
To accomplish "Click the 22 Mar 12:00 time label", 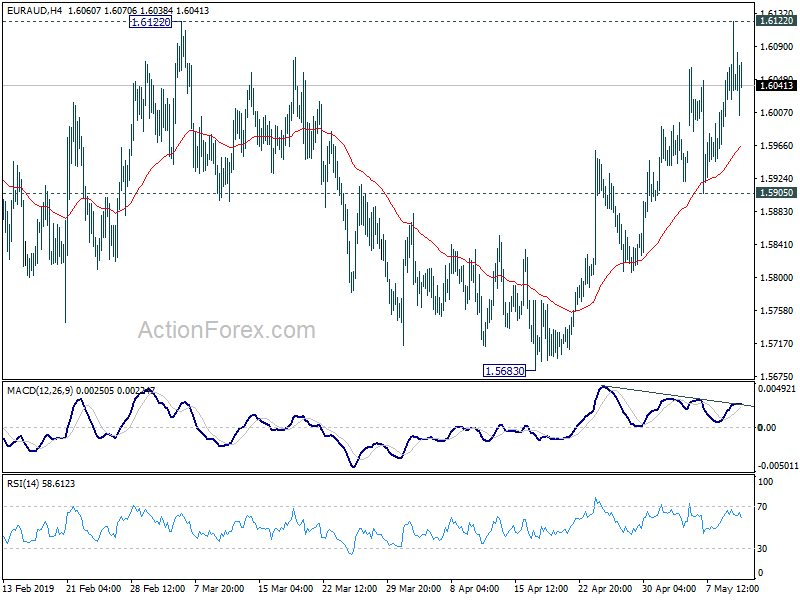I will click(x=350, y=588).
